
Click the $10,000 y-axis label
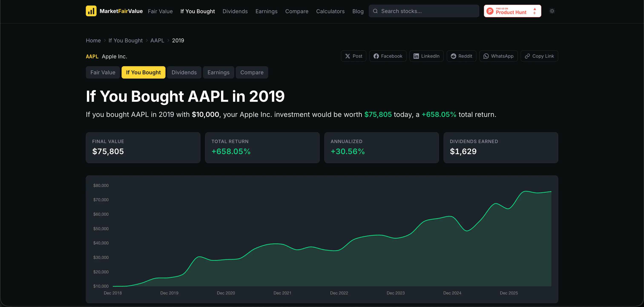coord(101,286)
